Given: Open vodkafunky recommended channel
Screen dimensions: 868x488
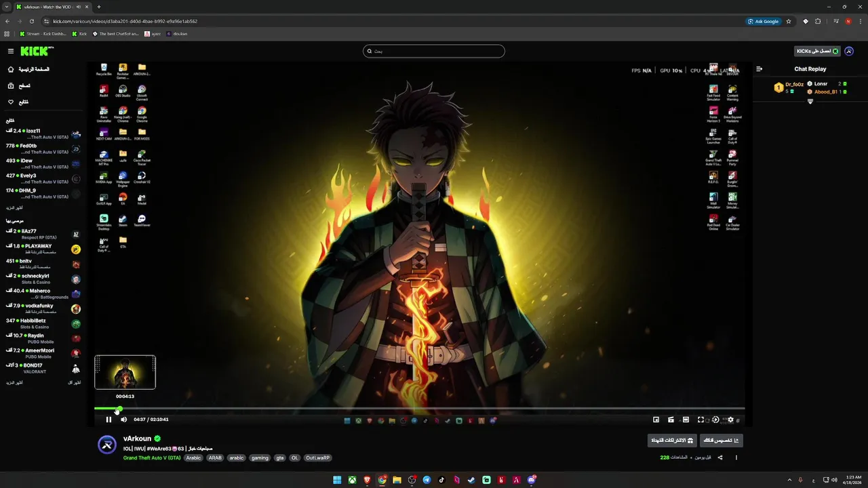Looking at the screenshot, I should click(x=43, y=308).
